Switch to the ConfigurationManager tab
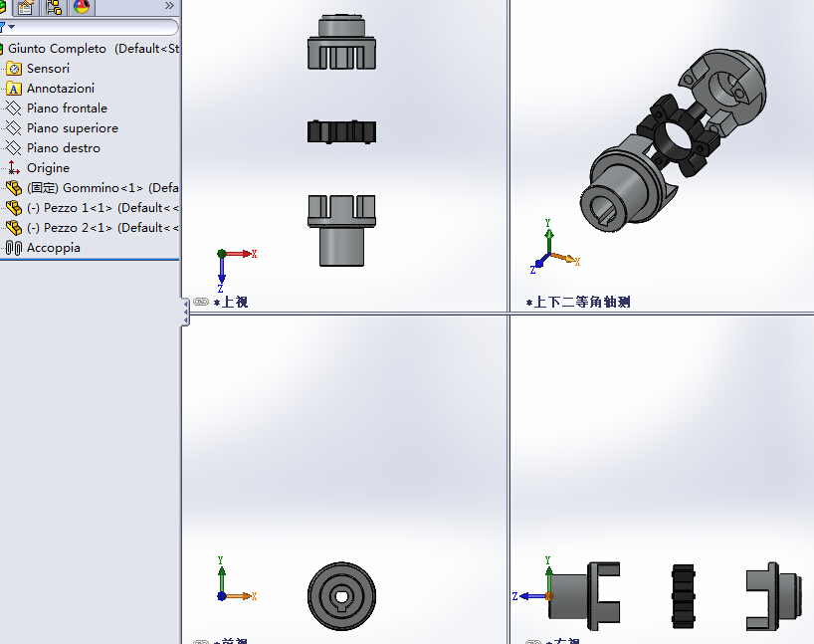The width and height of the screenshot is (814, 644). (54, 6)
